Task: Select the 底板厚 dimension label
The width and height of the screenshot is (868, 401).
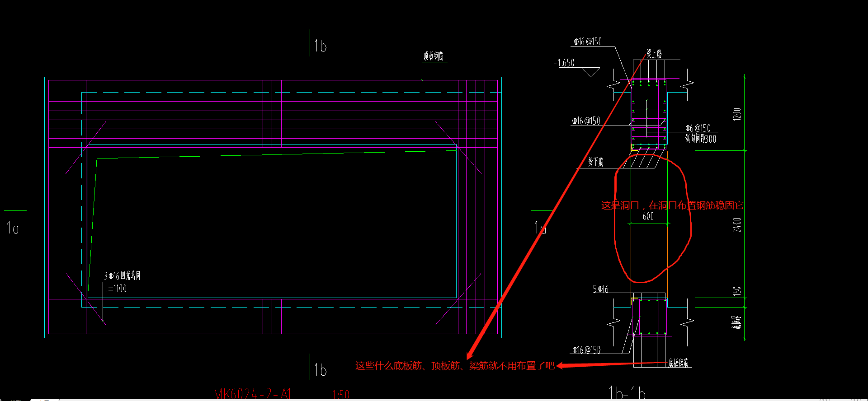Action: click(x=737, y=322)
